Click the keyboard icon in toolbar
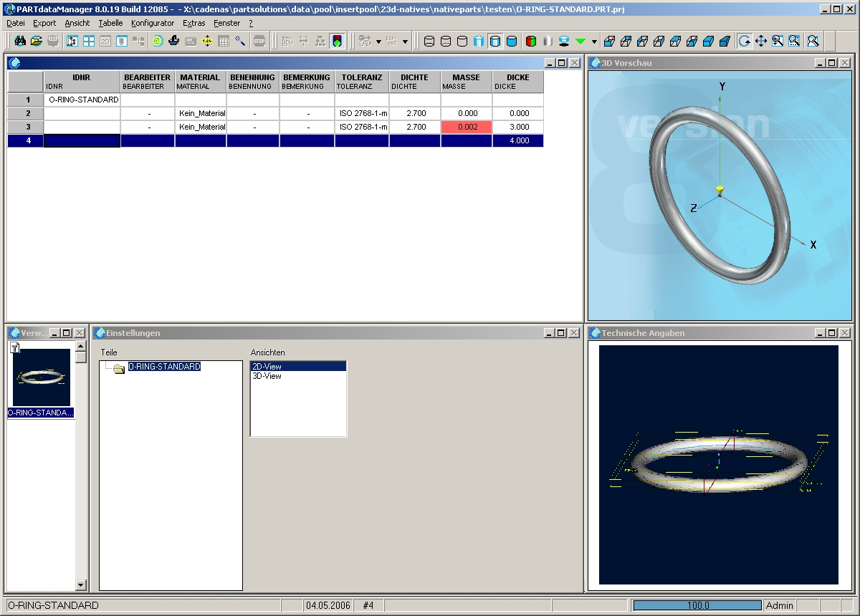Image resolution: width=860 pixels, height=616 pixels. click(191, 42)
